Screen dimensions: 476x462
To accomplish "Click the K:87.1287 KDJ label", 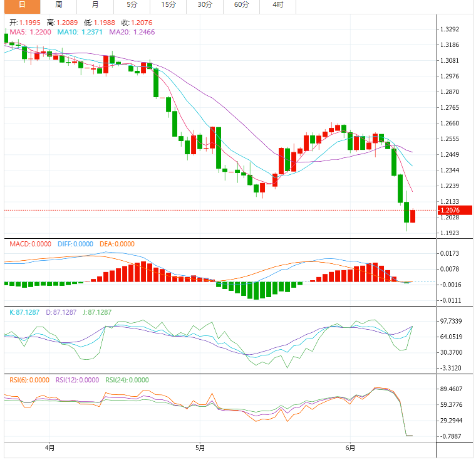I will (24, 312).
